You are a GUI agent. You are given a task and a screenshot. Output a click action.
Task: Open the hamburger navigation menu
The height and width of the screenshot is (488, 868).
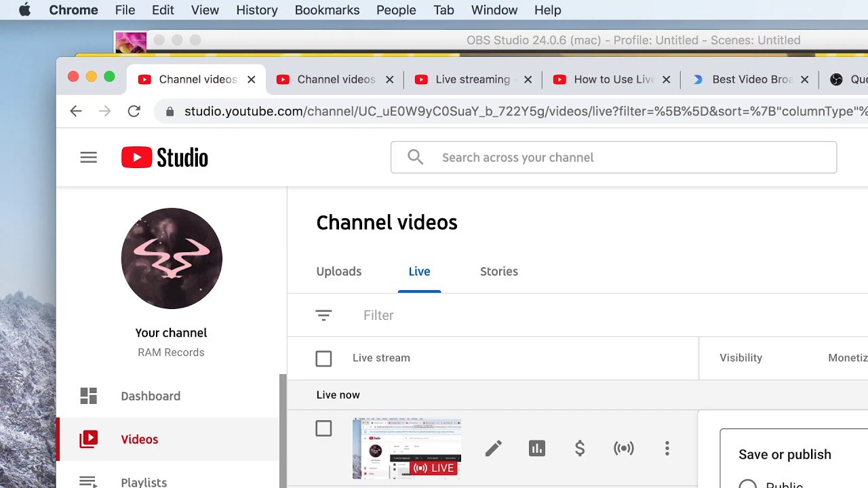coord(89,157)
